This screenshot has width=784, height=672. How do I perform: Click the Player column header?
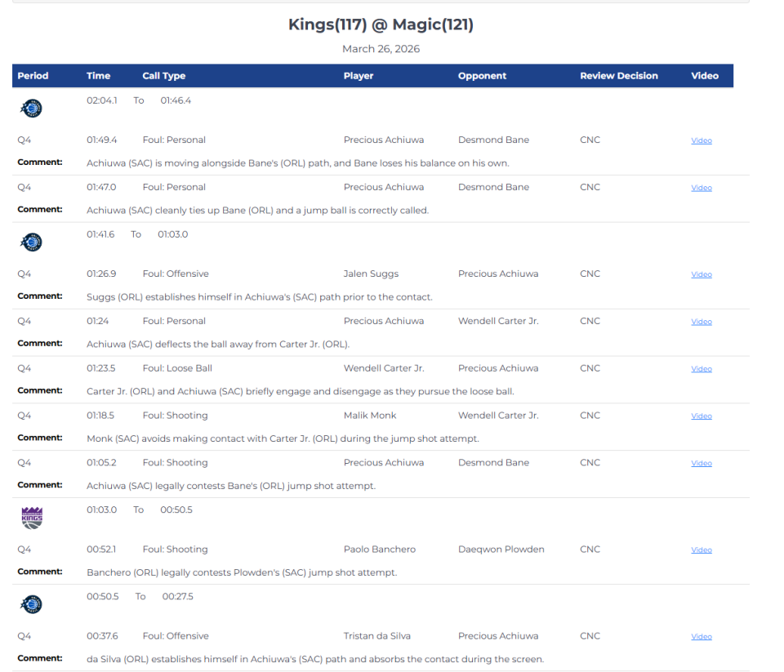coord(359,76)
